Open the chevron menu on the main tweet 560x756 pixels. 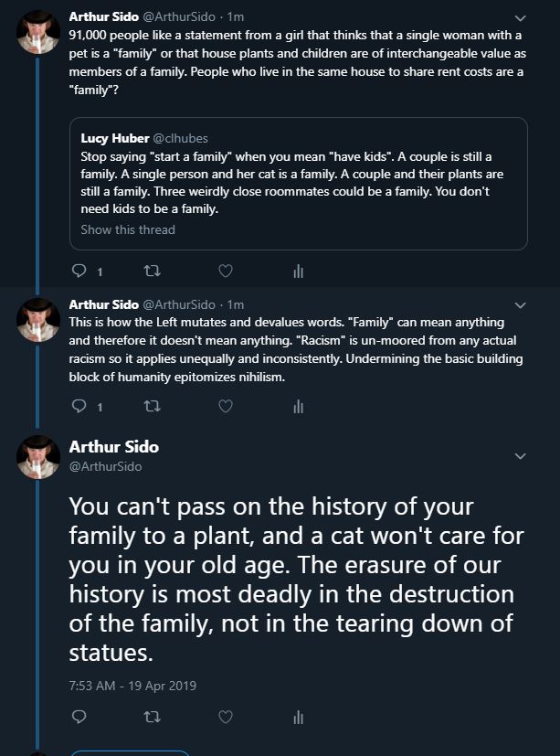point(521,456)
